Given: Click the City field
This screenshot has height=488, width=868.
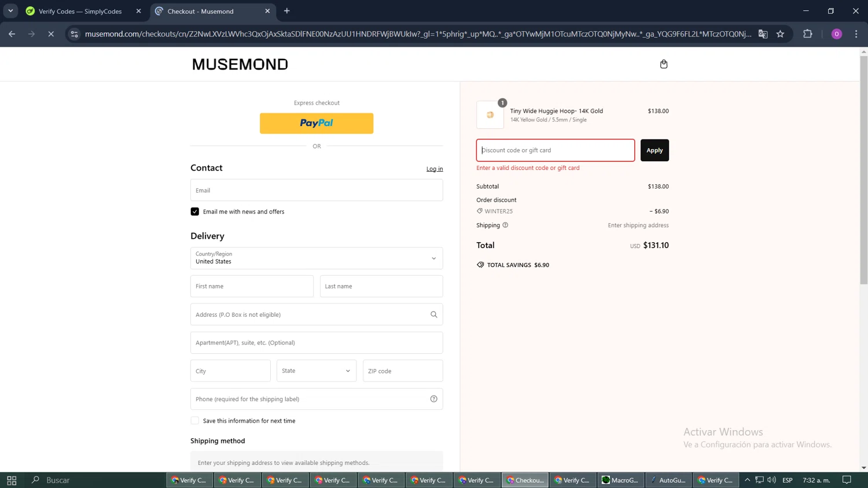Looking at the screenshot, I should coord(230,371).
